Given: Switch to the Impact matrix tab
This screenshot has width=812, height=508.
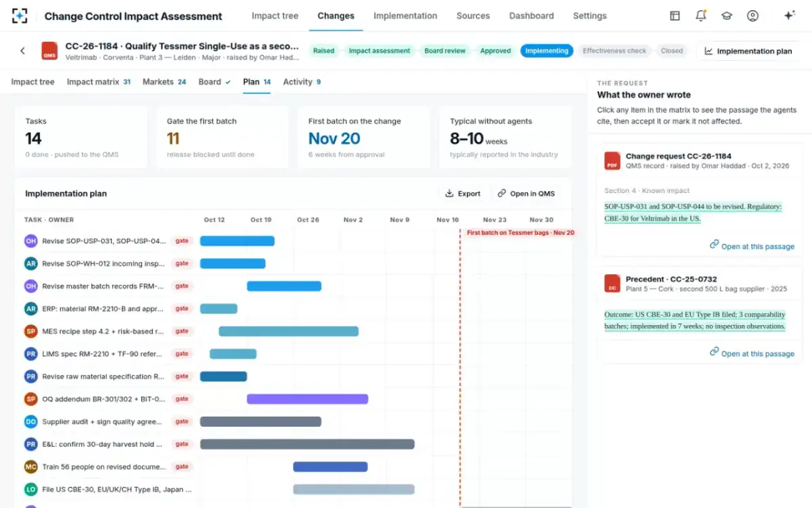Looking at the screenshot, I should tap(99, 82).
